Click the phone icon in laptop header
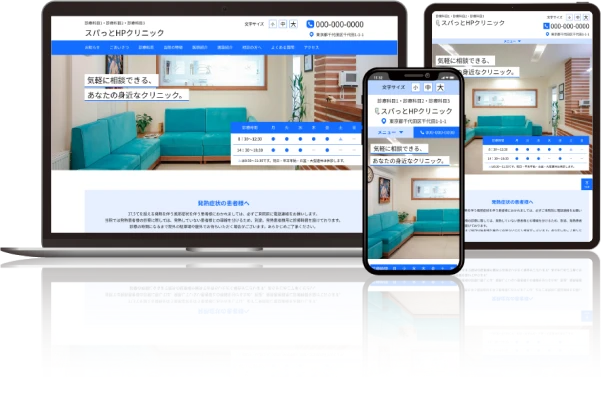 tap(310, 24)
